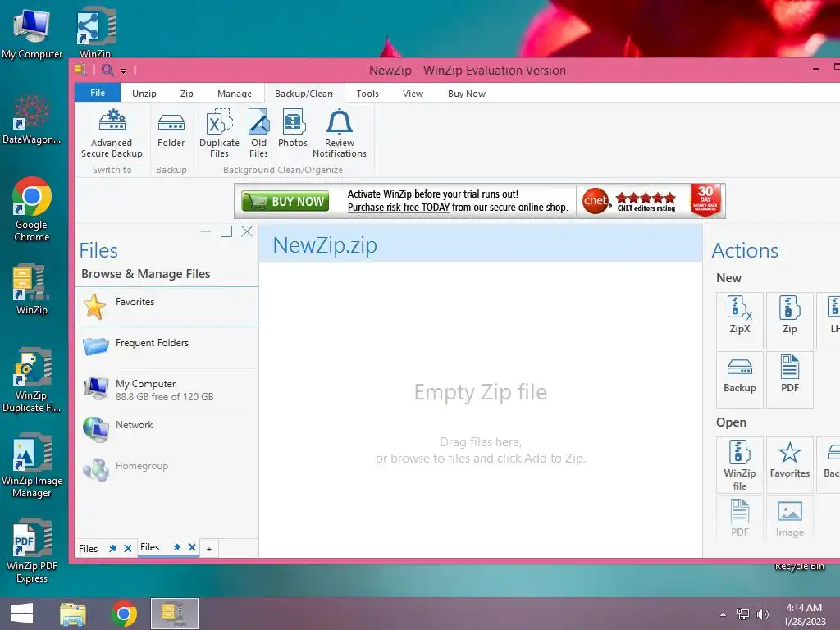Viewport: 840px width, 630px height.
Task: Select the Backup/Clean ribbon tab
Action: click(304, 94)
